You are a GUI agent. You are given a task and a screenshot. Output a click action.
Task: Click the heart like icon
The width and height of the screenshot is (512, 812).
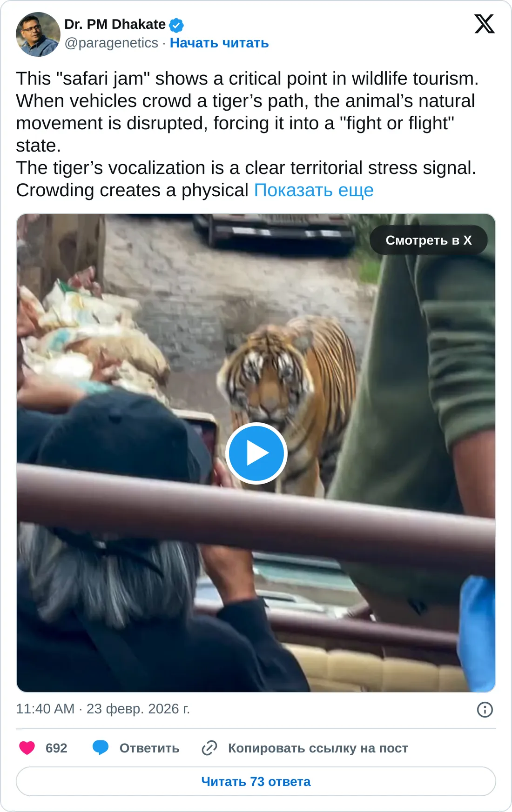click(27, 748)
